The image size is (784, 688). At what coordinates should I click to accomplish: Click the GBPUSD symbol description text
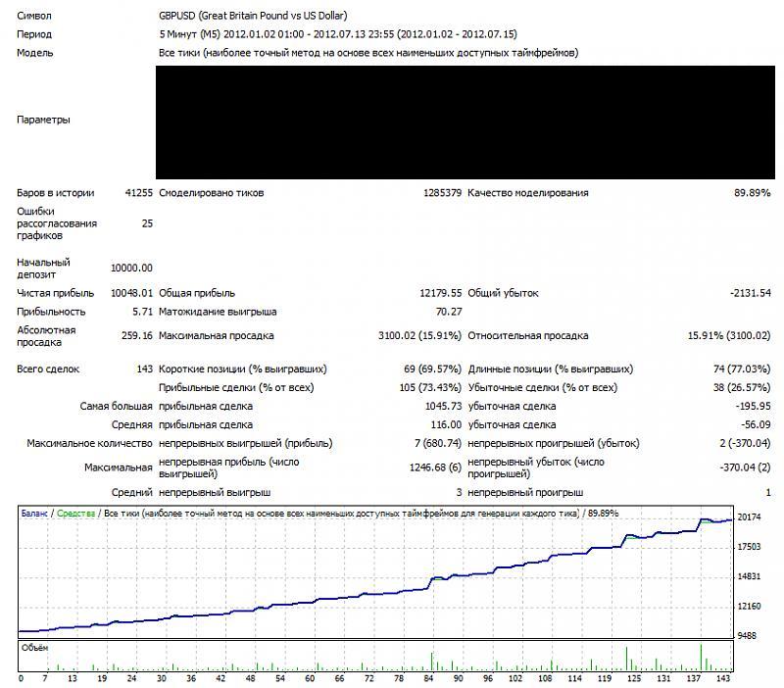(253, 16)
